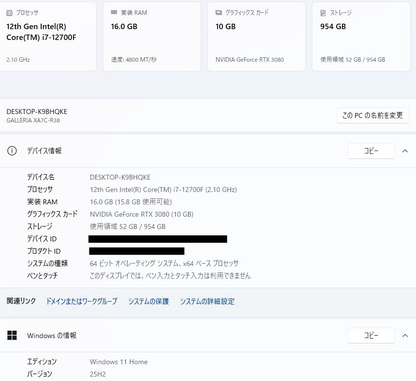This screenshot has height=381, width=416.
Task: Click the Windows logo icon beside Windows の情報
Action: [12, 335]
